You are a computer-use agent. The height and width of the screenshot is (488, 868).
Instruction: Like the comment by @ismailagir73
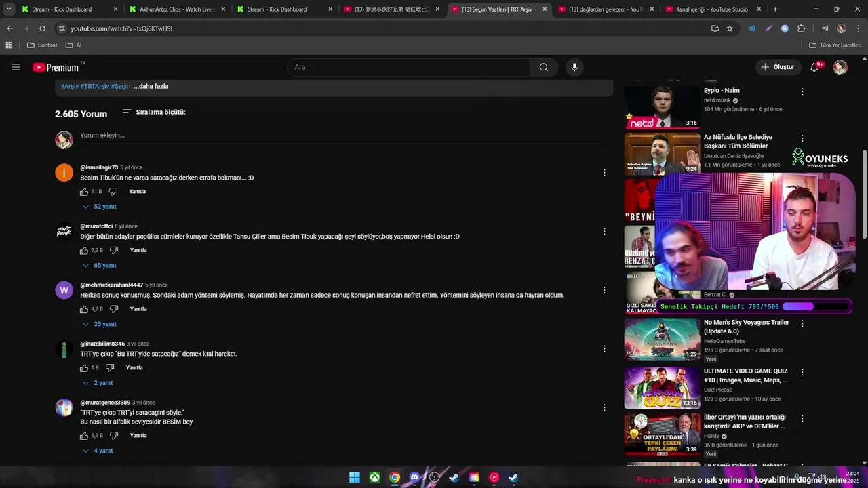click(84, 192)
